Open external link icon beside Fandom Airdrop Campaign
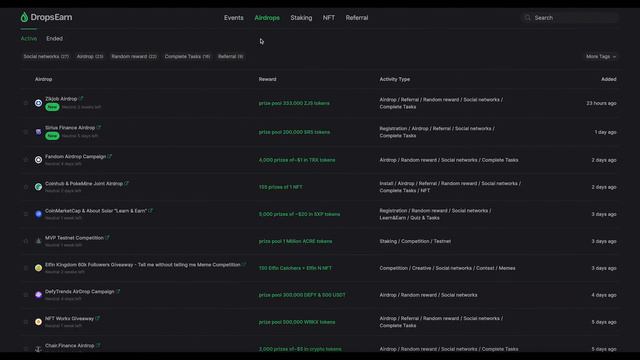The width and height of the screenshot is (640, 360). [110, 156]
